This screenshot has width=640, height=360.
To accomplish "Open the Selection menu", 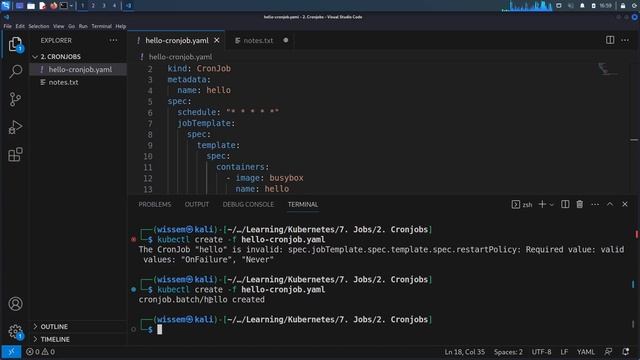I will 39,26.
